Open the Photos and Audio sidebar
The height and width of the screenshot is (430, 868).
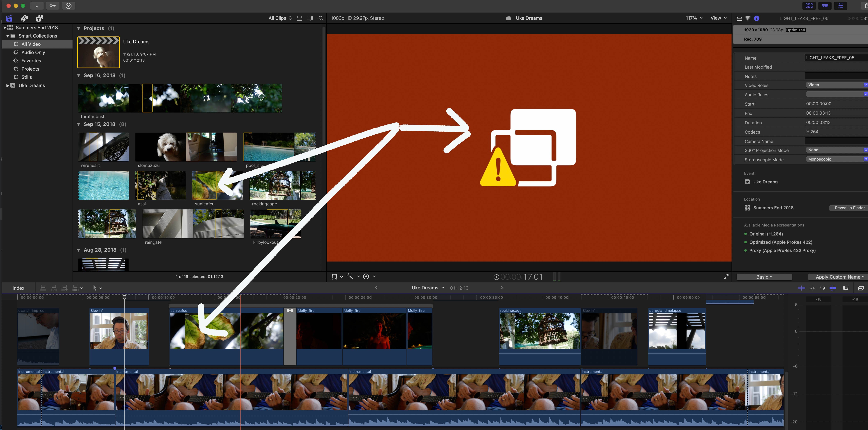(x=24, y=18)
